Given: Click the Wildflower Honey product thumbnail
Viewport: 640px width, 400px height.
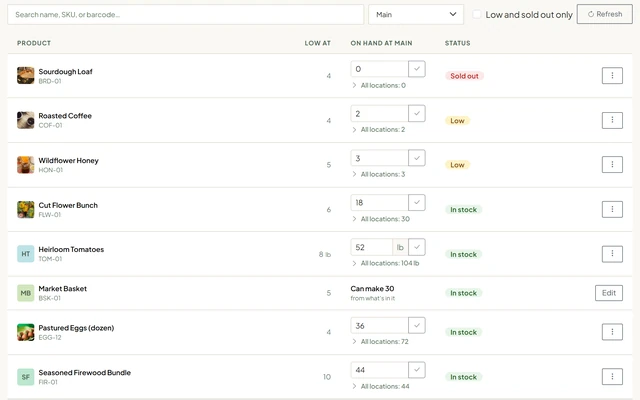Looking at the screenshot, I should 25,164.
